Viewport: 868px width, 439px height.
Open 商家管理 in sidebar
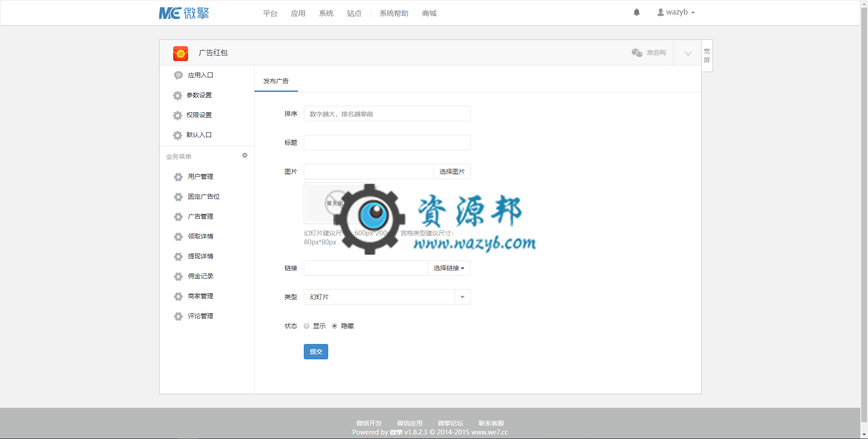tap(200, 296)
